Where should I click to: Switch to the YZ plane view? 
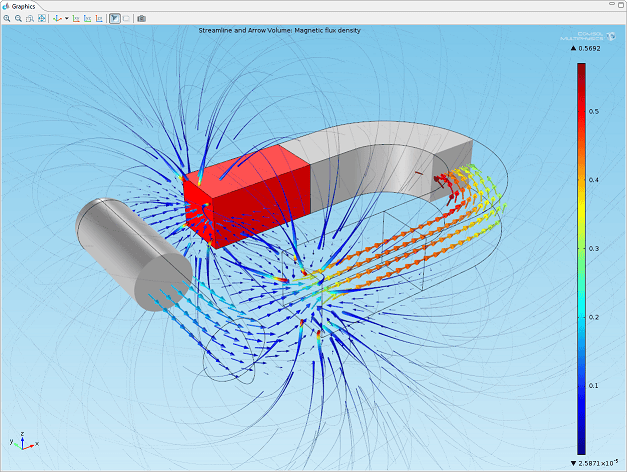[88, 18]
